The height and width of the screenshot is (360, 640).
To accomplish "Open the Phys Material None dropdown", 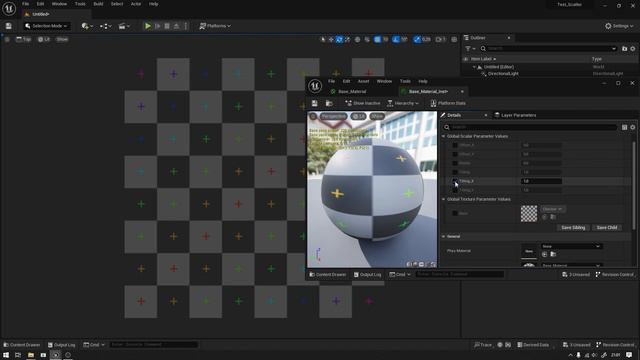I will click(571, 247).
